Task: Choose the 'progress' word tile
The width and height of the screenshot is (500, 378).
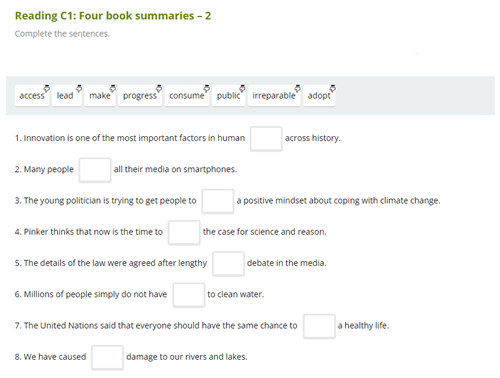Action: 140,96
